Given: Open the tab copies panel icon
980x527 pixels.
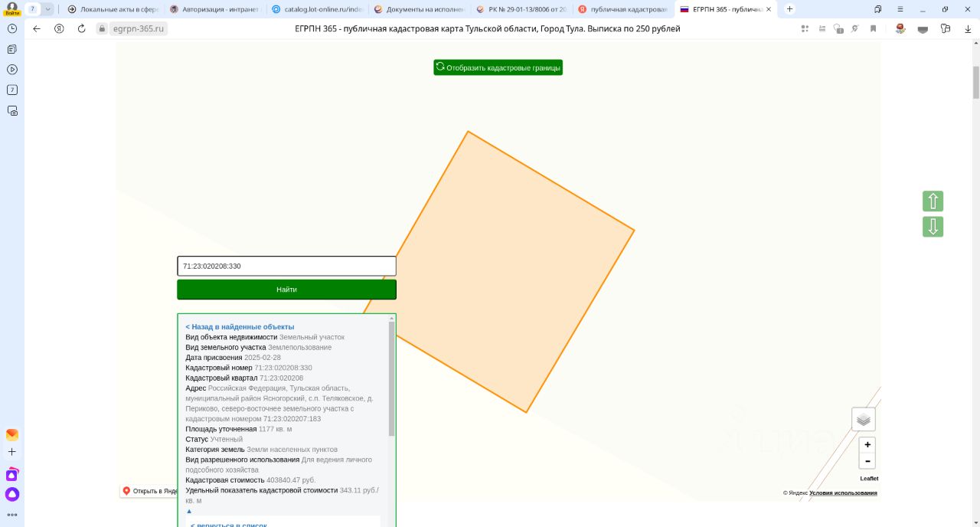Looking at the screenshot, I should (x=878, y=9).
